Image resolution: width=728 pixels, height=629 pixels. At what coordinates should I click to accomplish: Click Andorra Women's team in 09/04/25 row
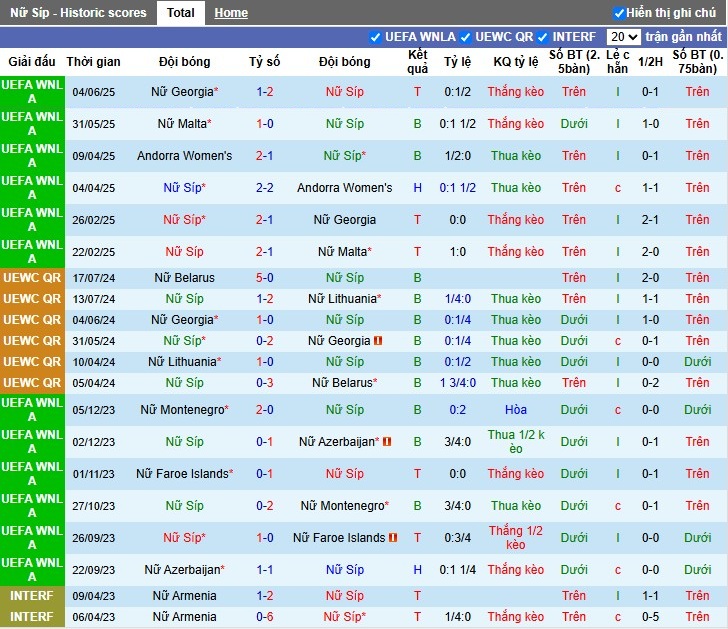[184, 156]
